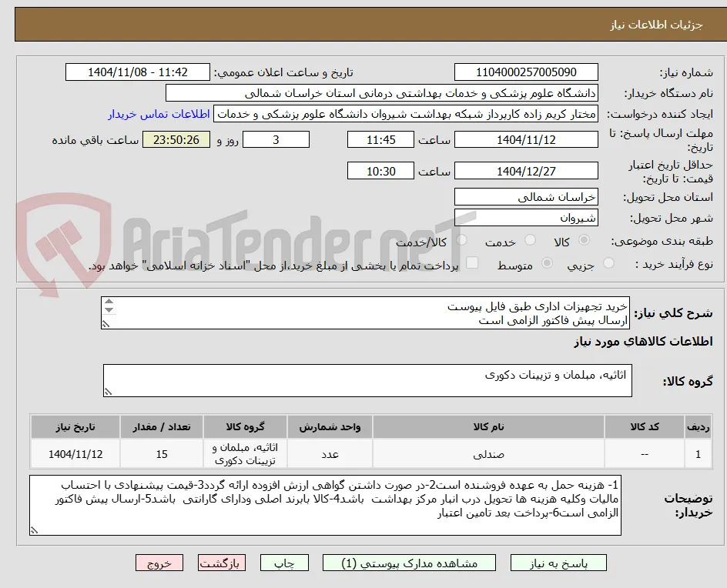Viewport: 727px width, 588px height.
Task: Click the resize grip of گروه کالا box
Action: click(108, 393)
